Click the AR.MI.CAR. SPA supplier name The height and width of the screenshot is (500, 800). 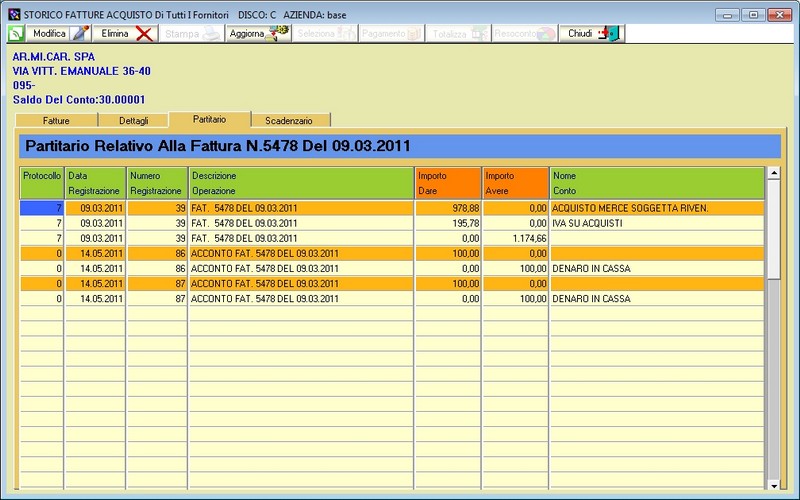[54, 57]
